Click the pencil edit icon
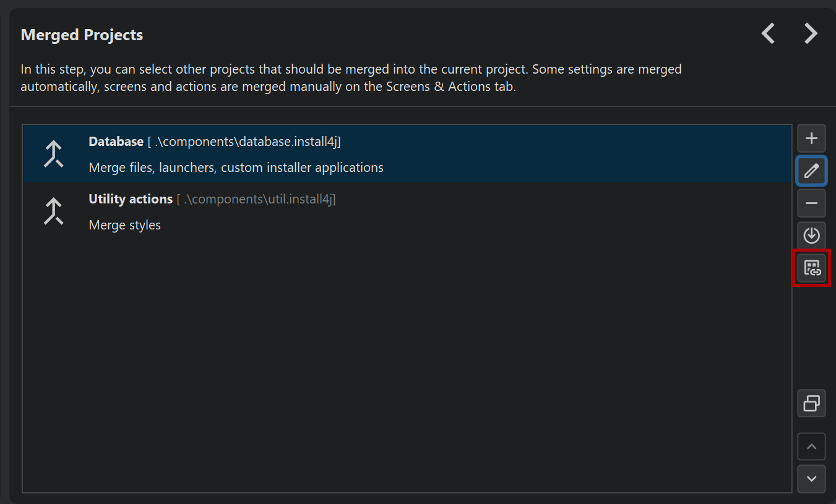 (811, 171)
